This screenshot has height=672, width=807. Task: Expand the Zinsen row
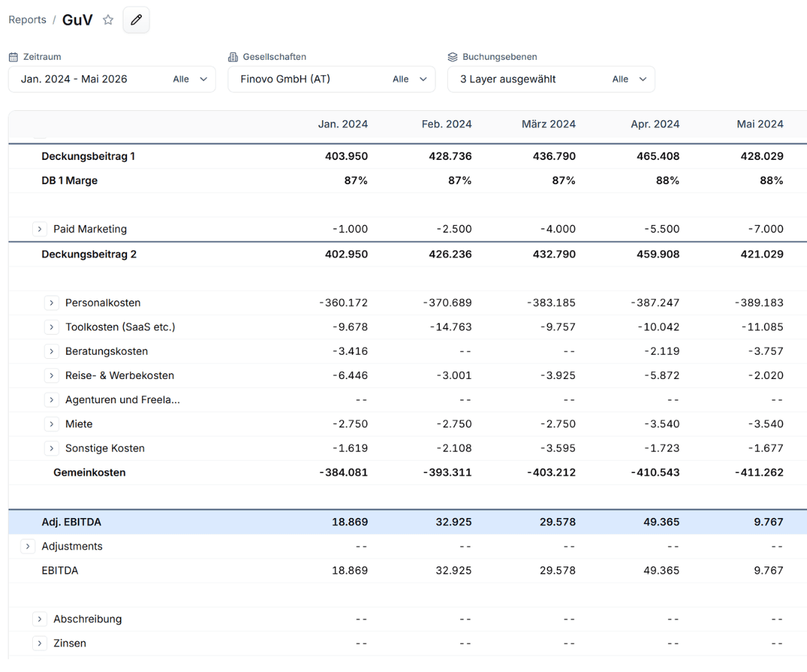pos(40,643)
